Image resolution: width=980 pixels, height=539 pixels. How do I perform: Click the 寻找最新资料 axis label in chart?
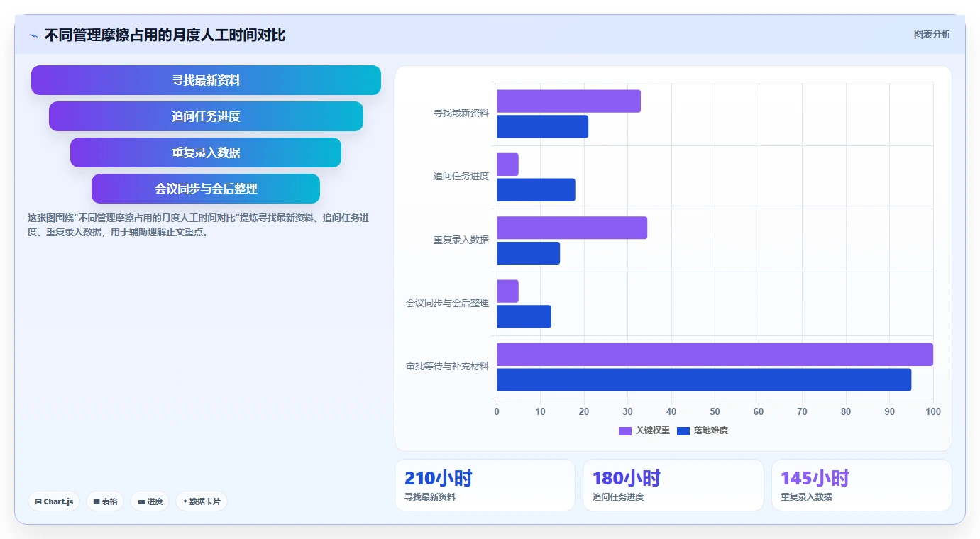point(461,113)
